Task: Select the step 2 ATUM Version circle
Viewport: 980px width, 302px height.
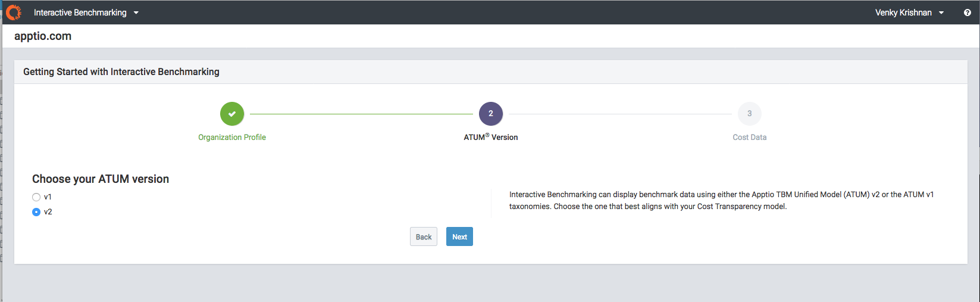Action: (491, 114)
